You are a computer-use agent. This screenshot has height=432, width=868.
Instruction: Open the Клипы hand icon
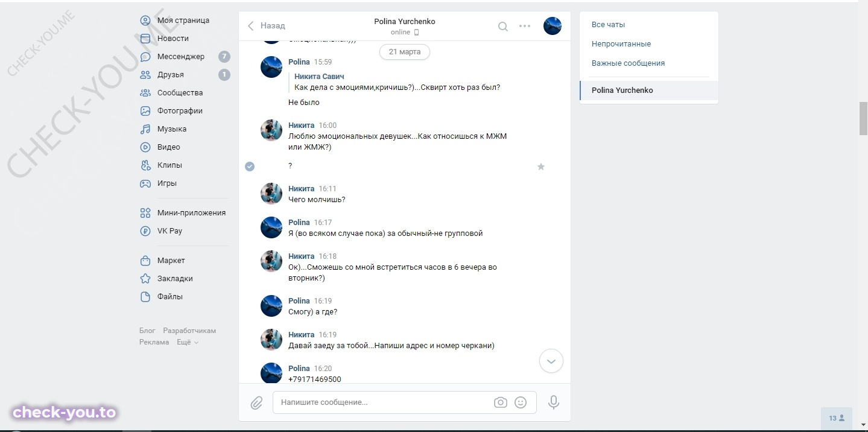pos(145,165)
